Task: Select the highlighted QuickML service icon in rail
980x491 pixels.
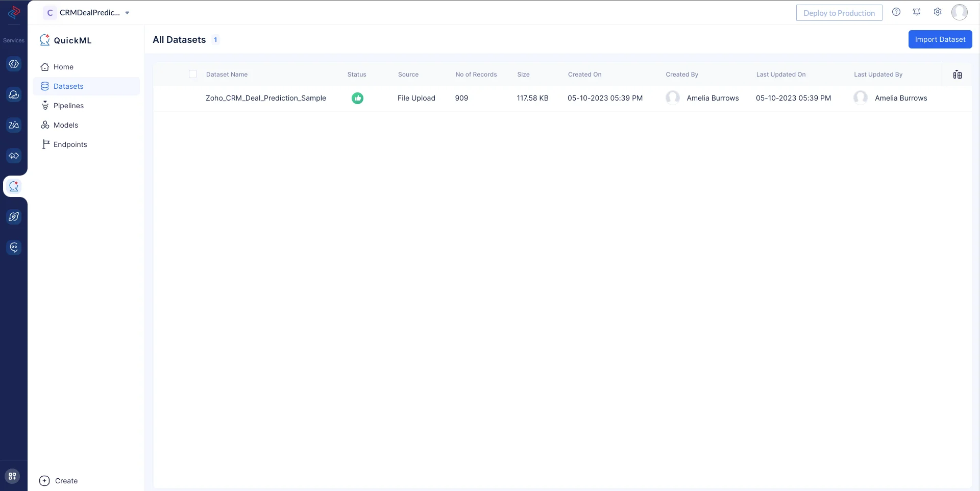Action: pyautogui.click(x=14, y=186)
